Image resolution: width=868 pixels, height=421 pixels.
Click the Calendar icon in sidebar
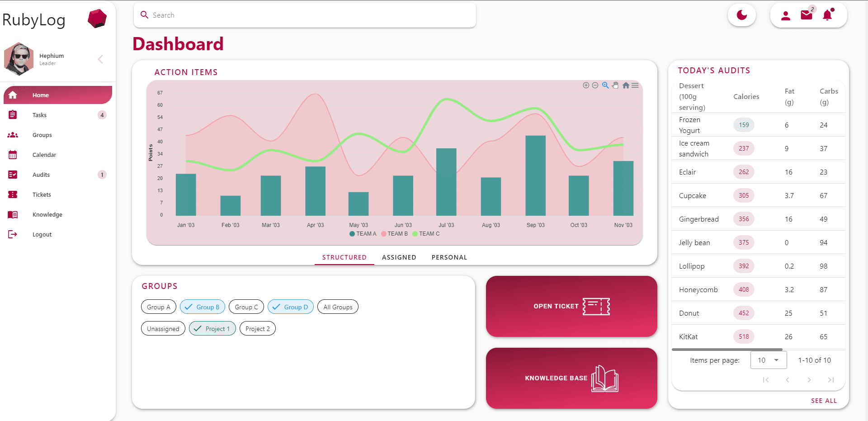coord(13,155)
